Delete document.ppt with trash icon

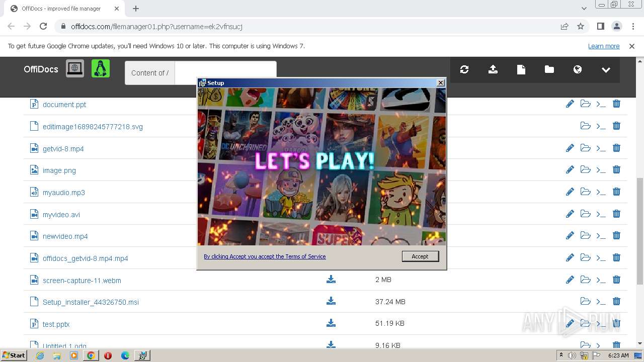(x=616, y=104)
